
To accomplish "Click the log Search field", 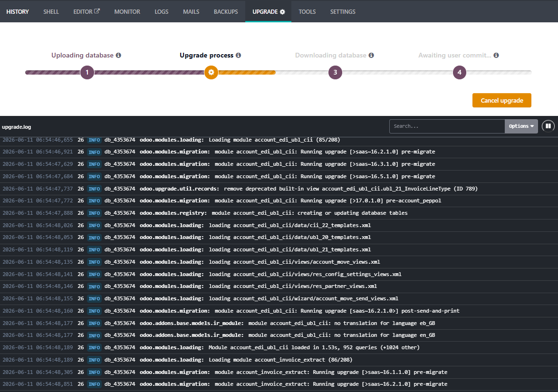I will point(447,126).
